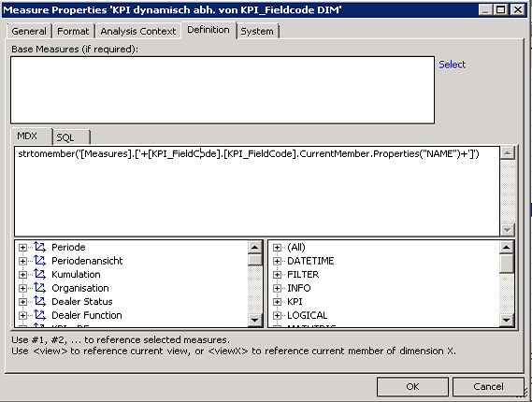Click inside the Base Measures list box
The height and width of the screenshot is (402, 532).
tap(223, 90)
